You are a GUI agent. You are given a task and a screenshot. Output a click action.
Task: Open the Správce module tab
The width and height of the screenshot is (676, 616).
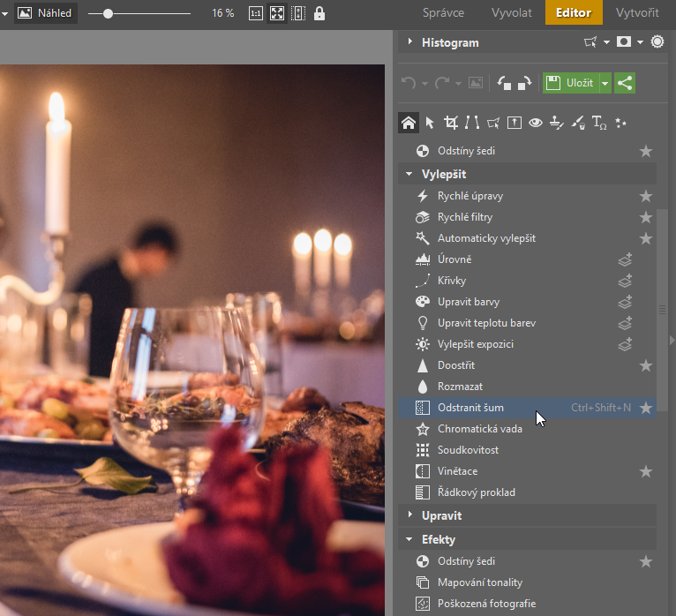point(443,13)
